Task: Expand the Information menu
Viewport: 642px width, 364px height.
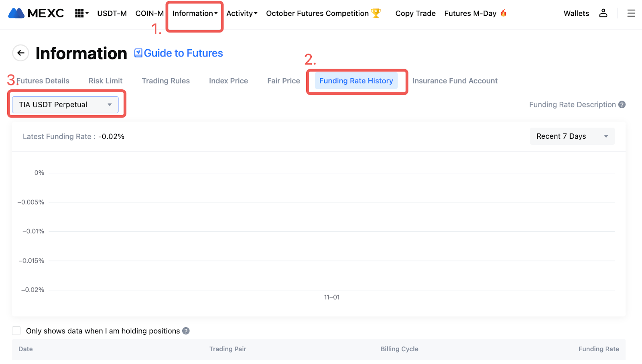Action: 195,14
